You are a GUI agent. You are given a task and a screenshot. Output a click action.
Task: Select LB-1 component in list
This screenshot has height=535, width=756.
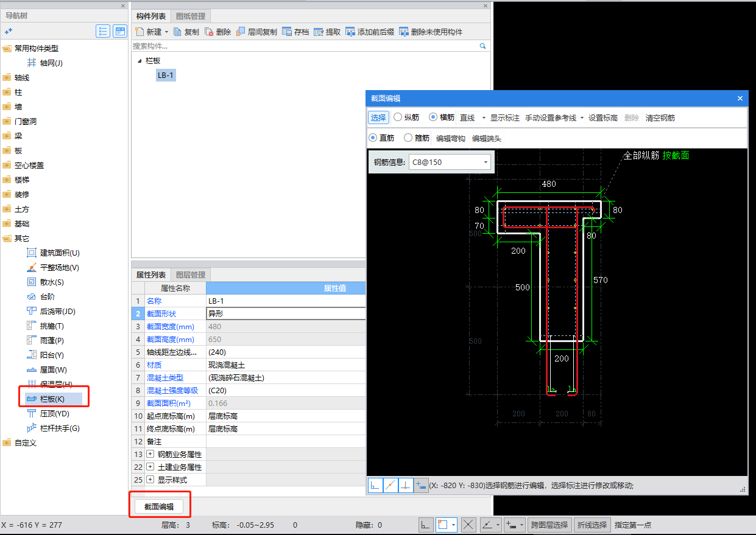click(166, 75)
